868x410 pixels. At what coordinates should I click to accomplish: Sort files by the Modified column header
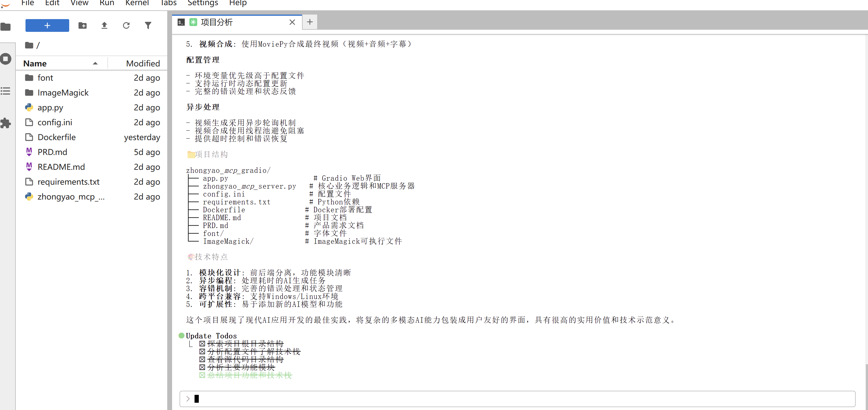[x=143, y=63]
